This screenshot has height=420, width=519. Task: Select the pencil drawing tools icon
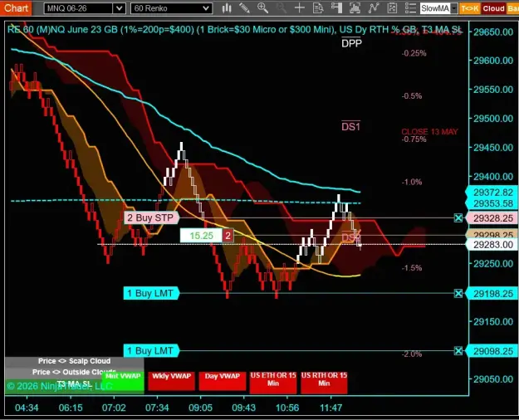click(x=244, y=8)
